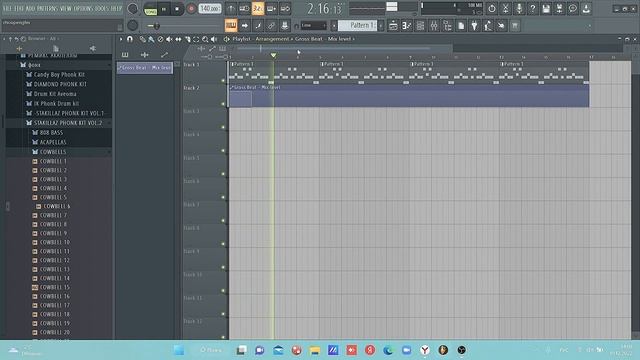Click the 140.000 tempo field
Viewport: 640px width, 360px height.
tap(210, 9)
